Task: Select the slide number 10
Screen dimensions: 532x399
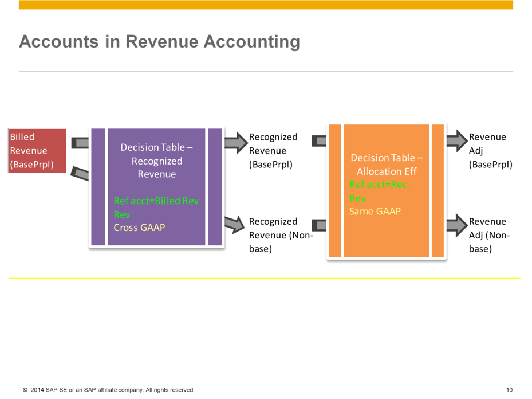Action: 510,389
